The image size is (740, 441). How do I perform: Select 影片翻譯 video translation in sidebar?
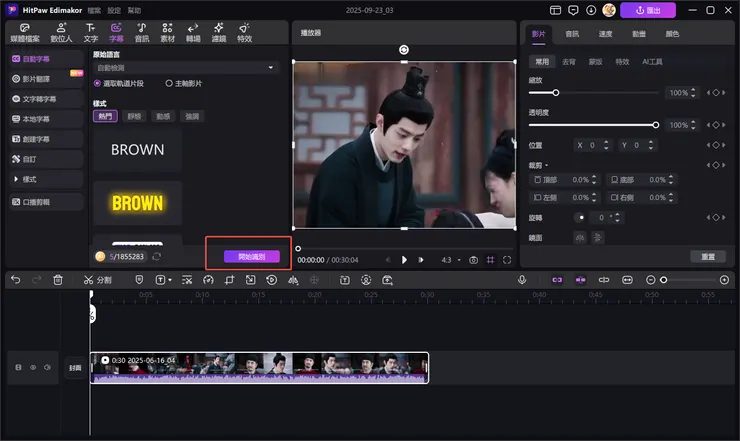(46, 79)
